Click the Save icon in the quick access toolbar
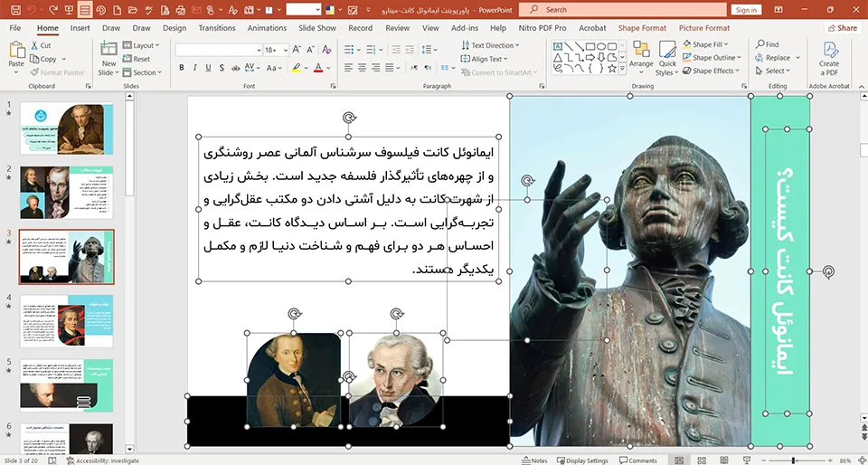This screenshot has width=868, height=465. (15, 10)
